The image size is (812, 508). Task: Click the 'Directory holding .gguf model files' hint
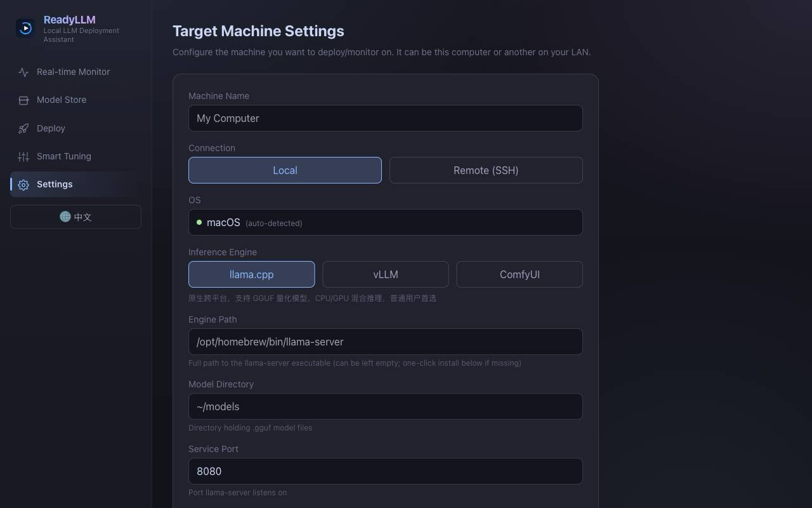(250, 427)
